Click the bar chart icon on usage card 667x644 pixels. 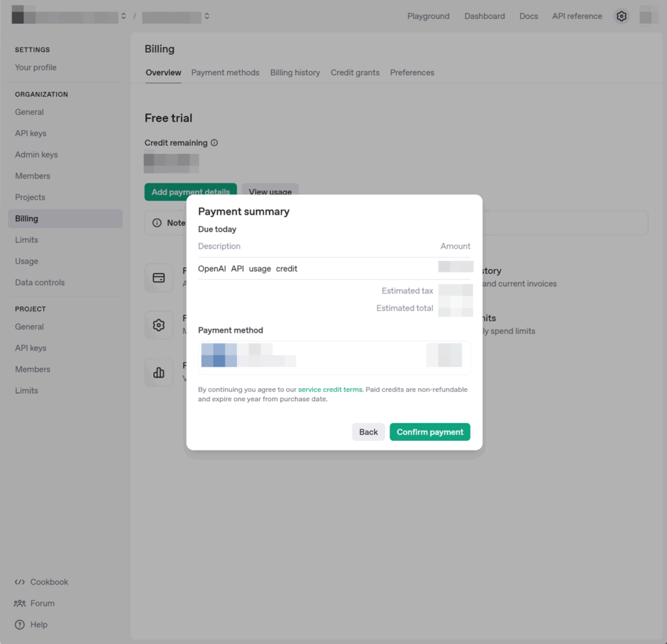[158, 372]
